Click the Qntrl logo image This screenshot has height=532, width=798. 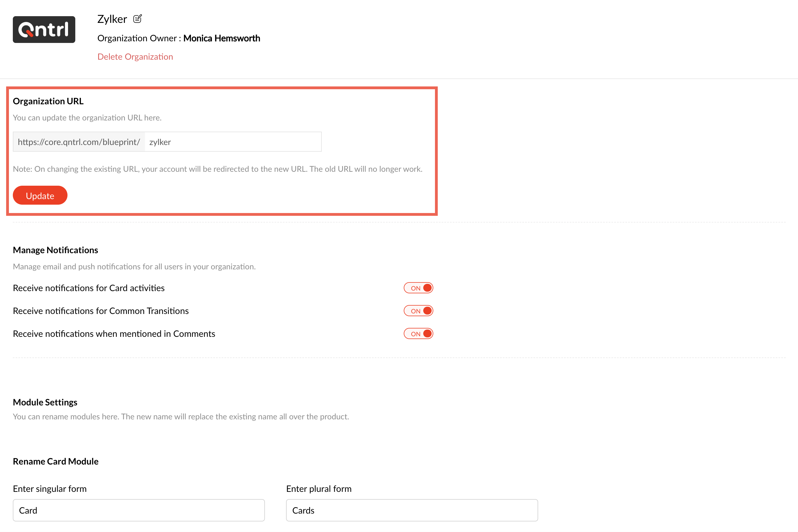pyautogui.click(x=44, y=30)
